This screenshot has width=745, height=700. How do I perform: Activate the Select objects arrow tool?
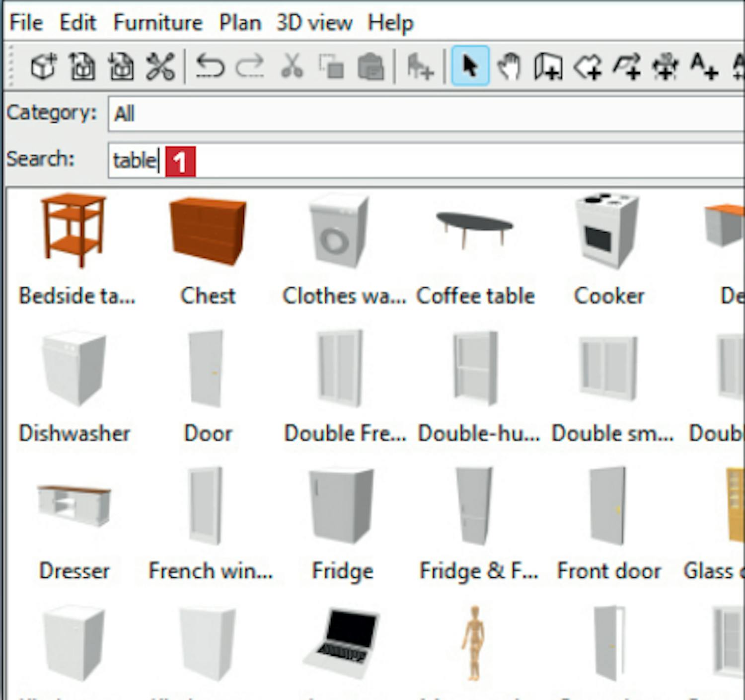470,67
